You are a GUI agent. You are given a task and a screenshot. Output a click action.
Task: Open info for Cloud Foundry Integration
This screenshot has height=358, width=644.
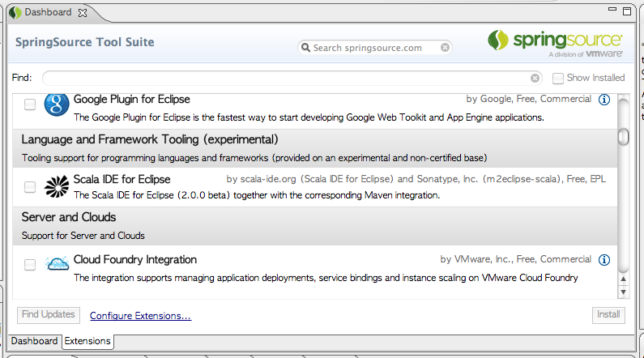point(603,259)
